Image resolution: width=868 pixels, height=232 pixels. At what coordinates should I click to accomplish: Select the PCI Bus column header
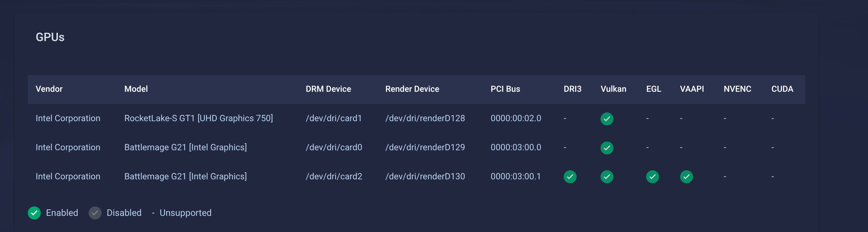click(x=505, y=89)
